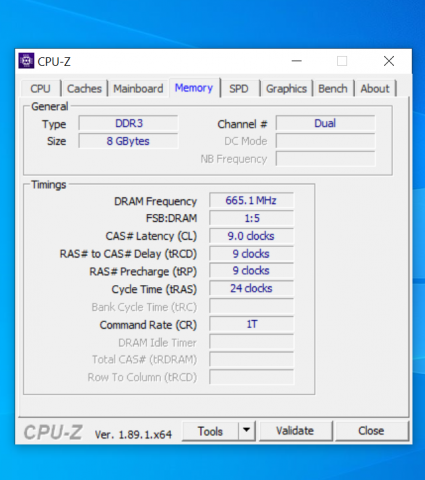The height and width of the screenshot is (480, 425).
Task: Select the 665.1 MHz DRAM frequency value
Action: point(251,200)
